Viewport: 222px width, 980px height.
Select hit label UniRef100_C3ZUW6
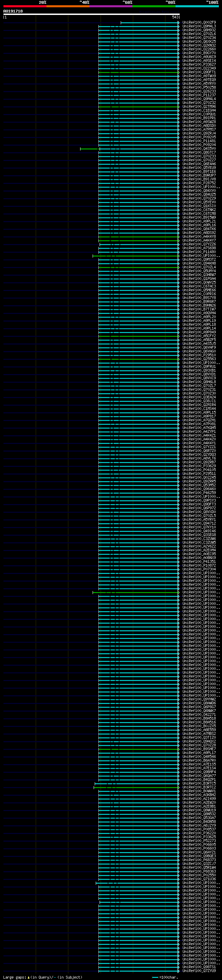pyautogui.click(x=199, y=539)
